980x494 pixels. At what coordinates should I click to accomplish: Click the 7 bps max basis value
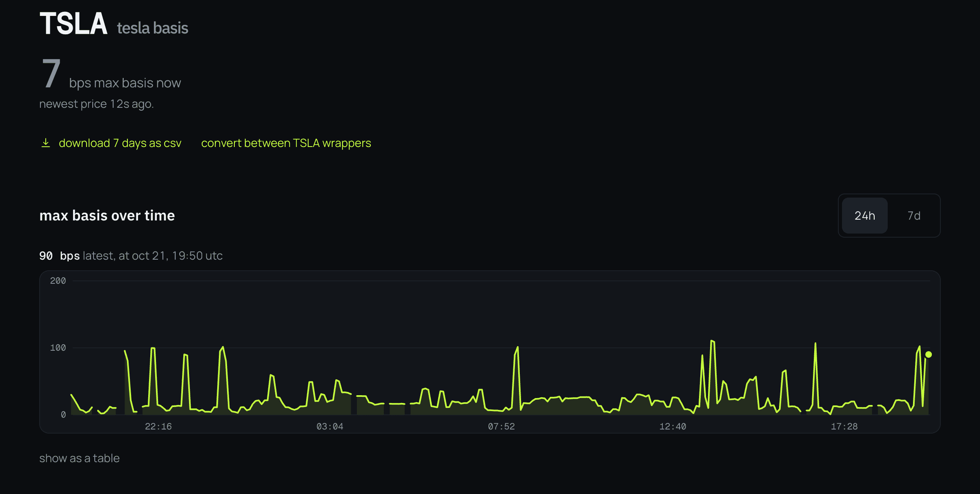coord(51,73)
